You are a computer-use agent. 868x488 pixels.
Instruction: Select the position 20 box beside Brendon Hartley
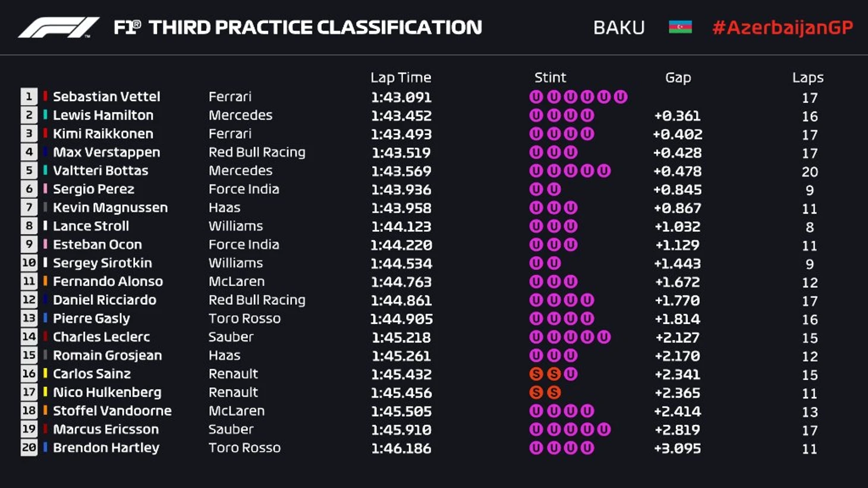pos(29,448)
